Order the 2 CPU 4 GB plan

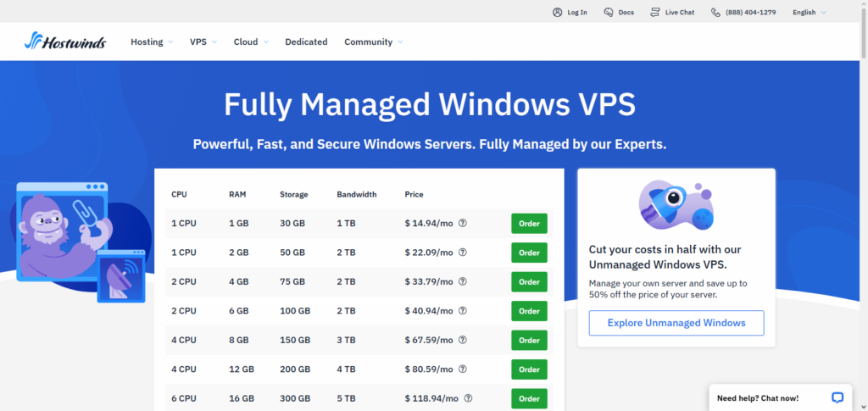(x=529, y=282)
